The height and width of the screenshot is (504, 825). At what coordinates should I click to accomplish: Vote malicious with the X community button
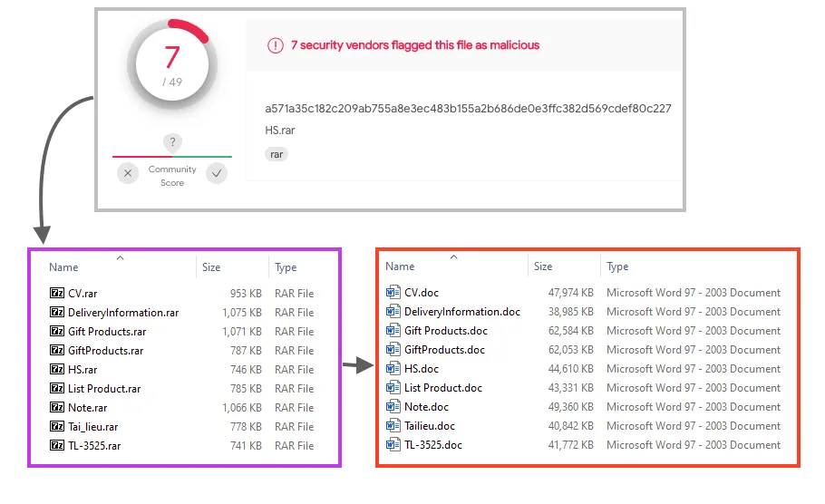point(128,173)
